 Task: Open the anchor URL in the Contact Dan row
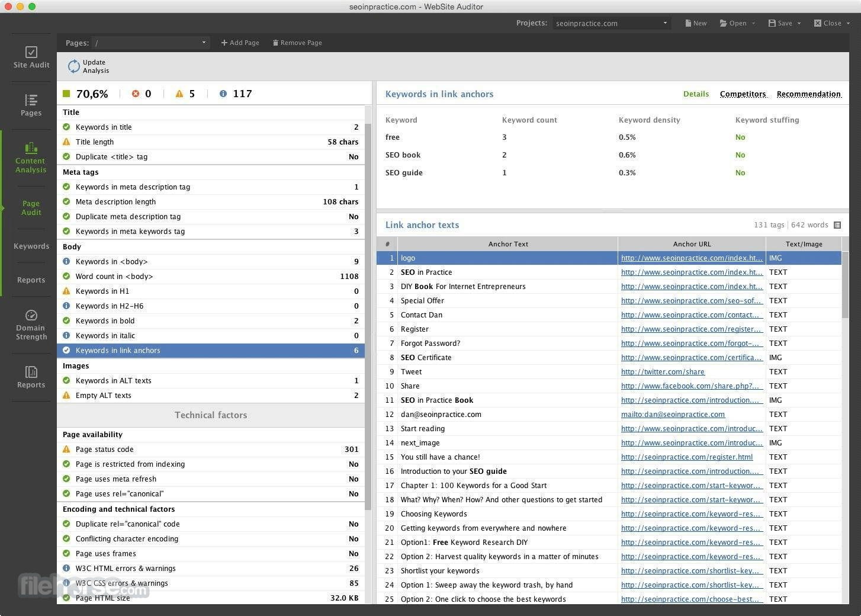click(690, 315)
